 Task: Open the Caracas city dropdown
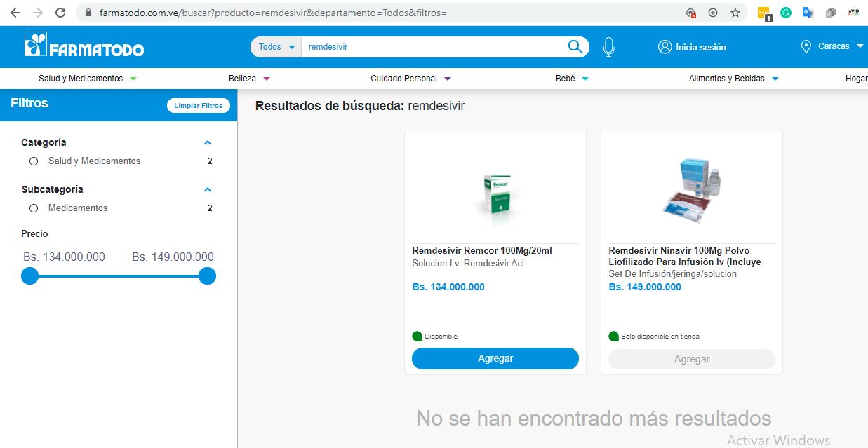point(841,46)
